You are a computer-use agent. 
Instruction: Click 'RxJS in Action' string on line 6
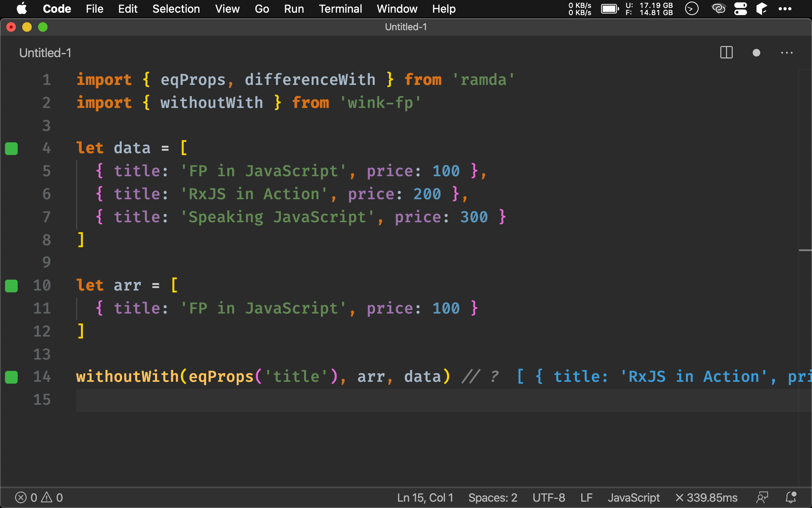[253, 194]
